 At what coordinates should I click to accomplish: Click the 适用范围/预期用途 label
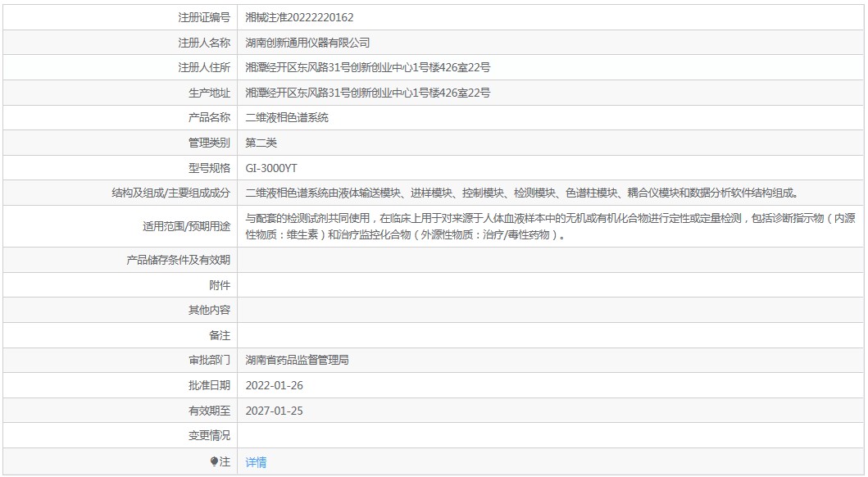pos(187,226)
